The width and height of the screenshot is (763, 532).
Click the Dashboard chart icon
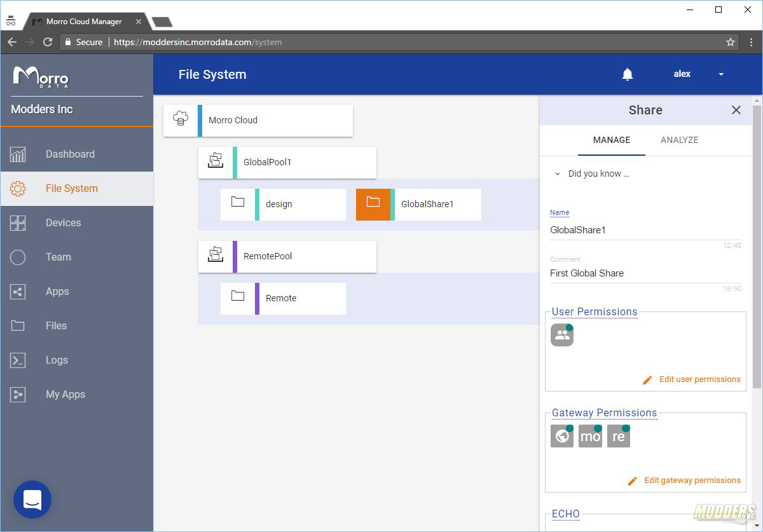[x=18, y=154]
